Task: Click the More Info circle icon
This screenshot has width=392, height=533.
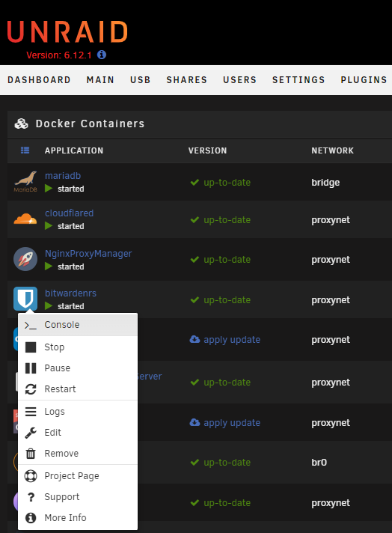Action: [31, 518]
